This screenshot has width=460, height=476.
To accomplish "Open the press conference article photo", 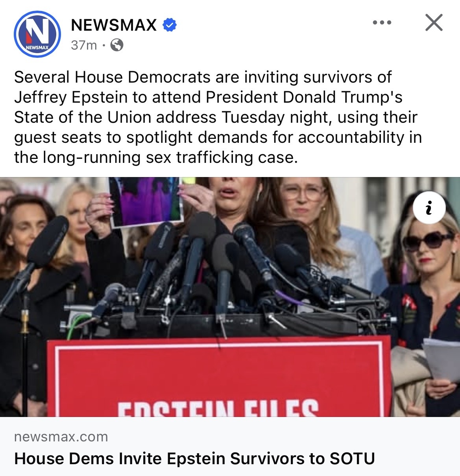I will point(230,297).
